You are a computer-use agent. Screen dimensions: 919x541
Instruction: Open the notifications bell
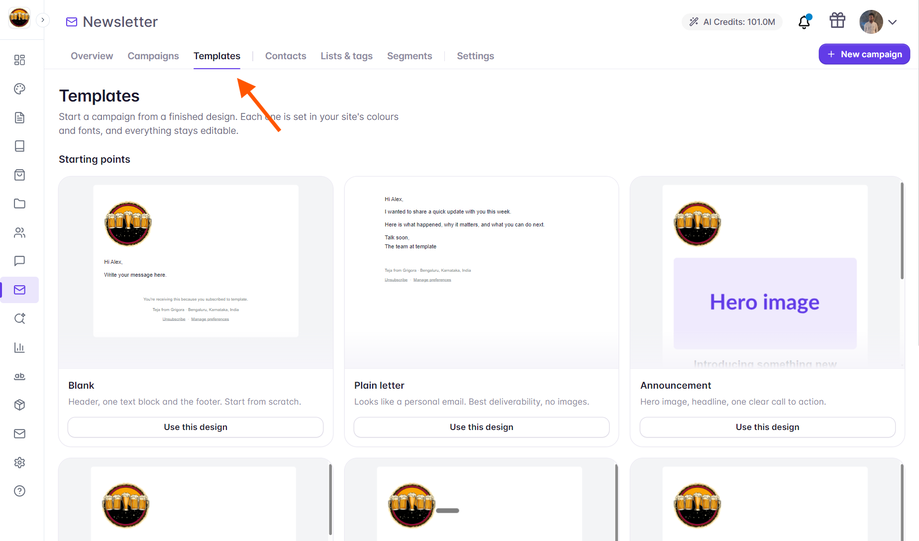804,22
